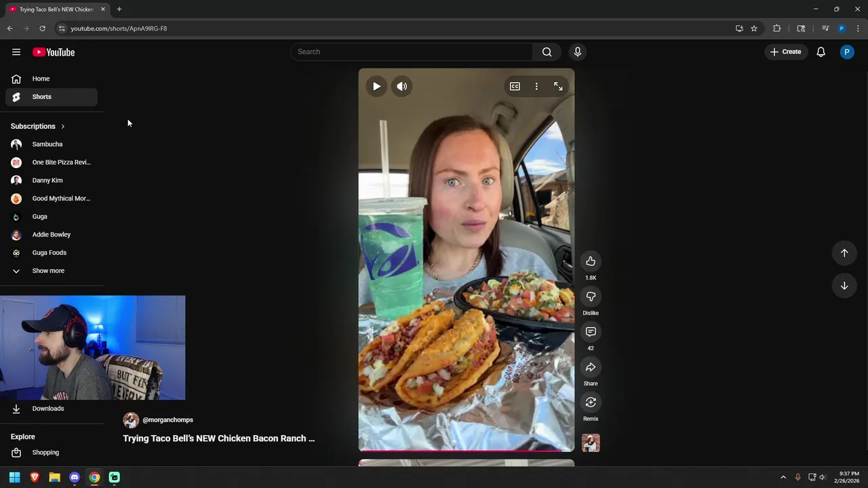Open the Sambucha channel
The width and height of the screenshot is (868, 488).
coord(52,144)
